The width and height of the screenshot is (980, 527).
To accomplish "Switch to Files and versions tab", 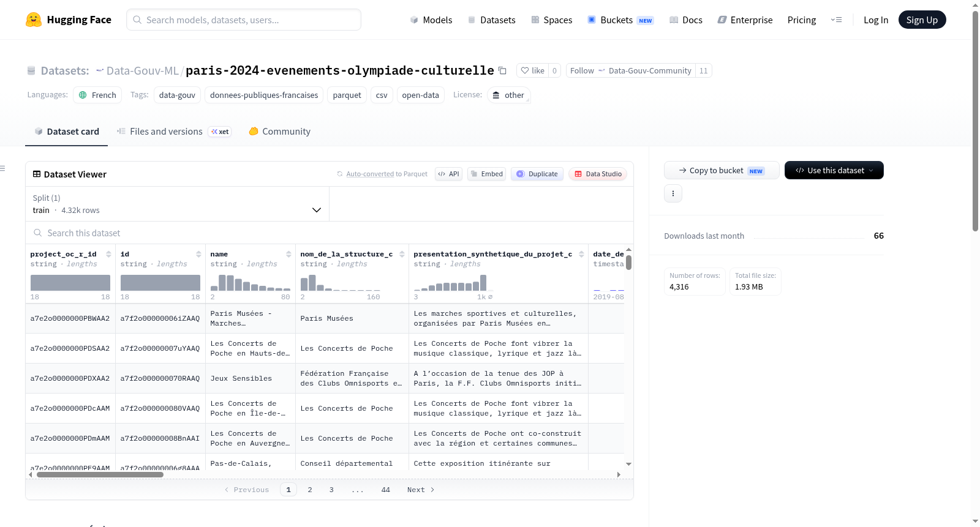I will coord(173,131).
